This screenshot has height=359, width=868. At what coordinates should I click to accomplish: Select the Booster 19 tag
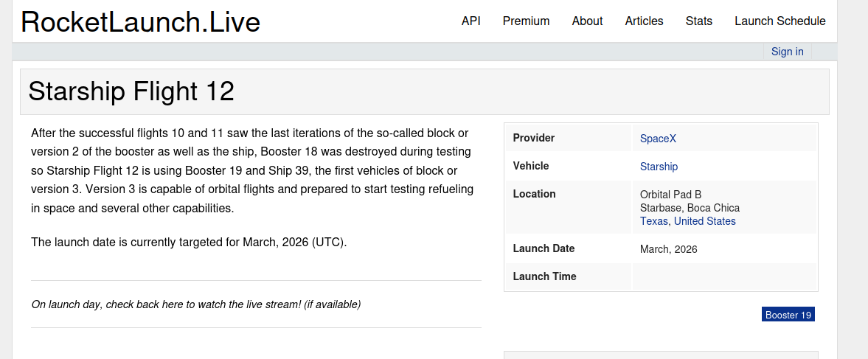788,315
